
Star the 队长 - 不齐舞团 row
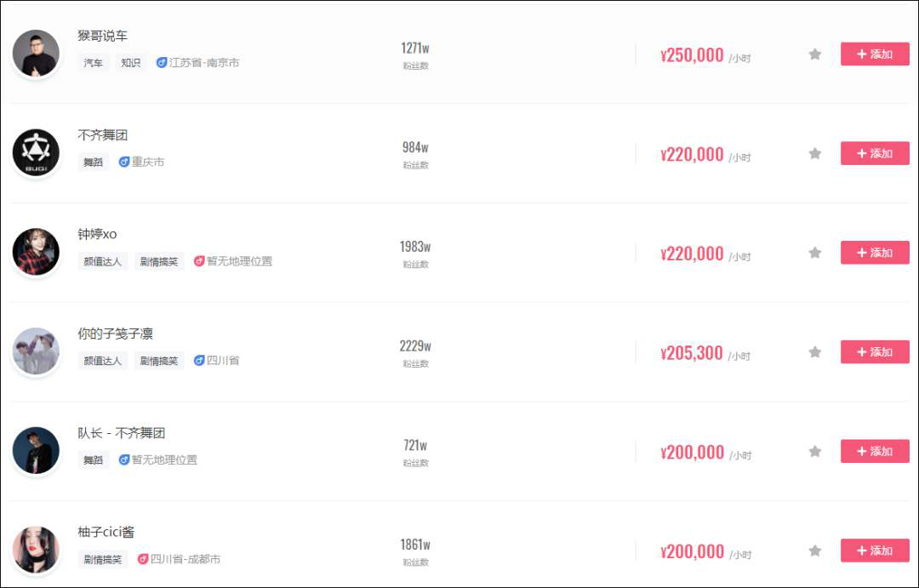point(815,452)
